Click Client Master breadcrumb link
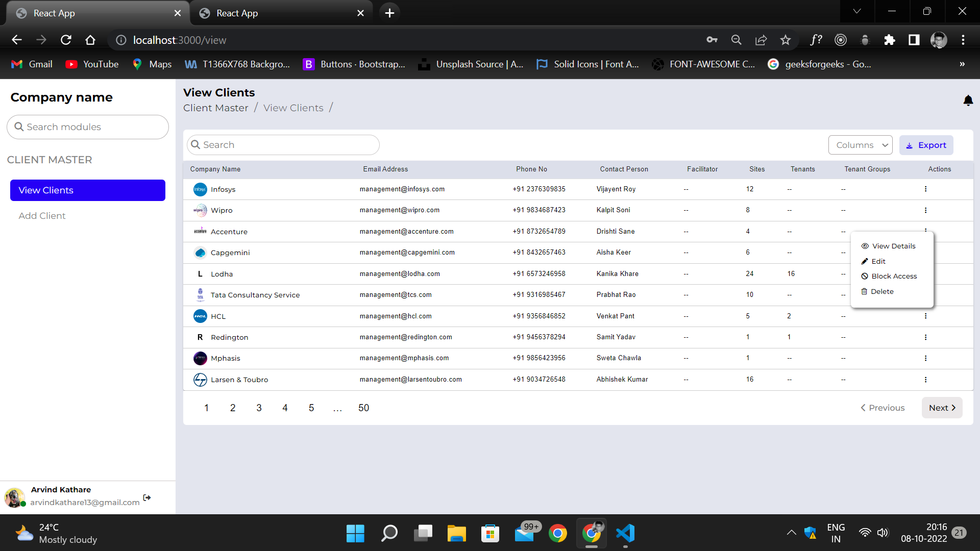The width and height of the screenshot is (980, 551). tap(215, 108)
